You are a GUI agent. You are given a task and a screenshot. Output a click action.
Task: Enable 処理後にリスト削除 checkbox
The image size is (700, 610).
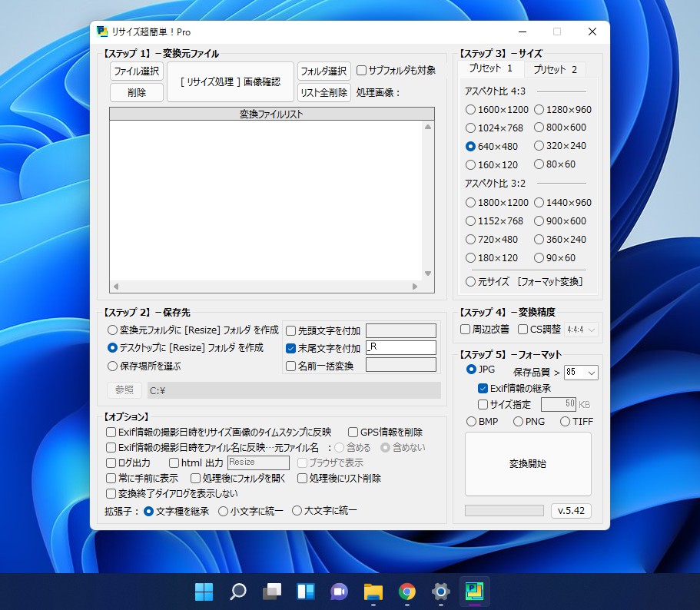[x=340, y=479]
